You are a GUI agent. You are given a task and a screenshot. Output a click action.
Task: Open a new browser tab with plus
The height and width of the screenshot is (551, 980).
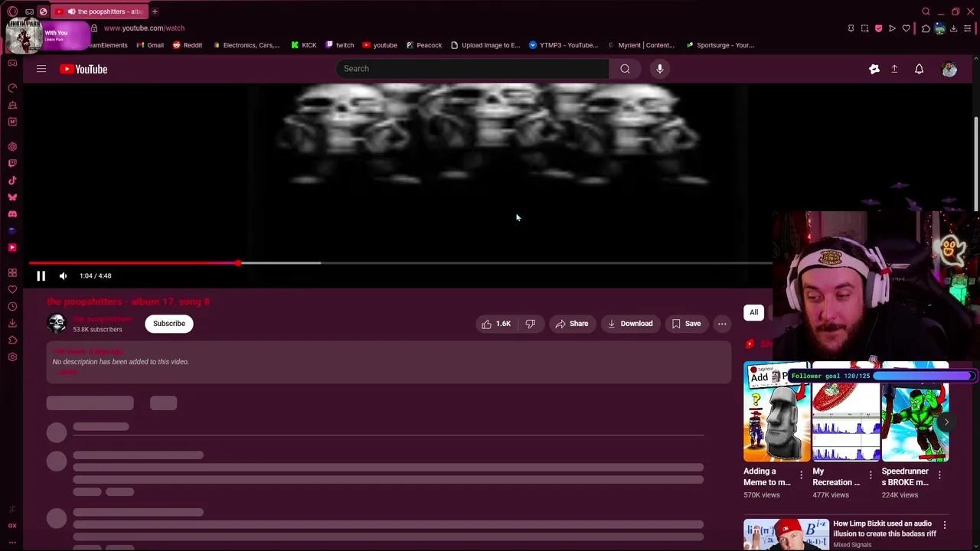(x=155, y=11)
